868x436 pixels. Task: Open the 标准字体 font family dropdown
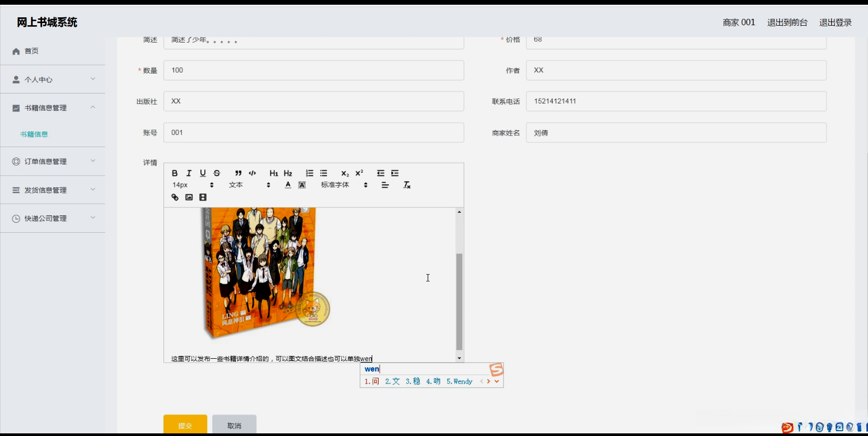344,185
